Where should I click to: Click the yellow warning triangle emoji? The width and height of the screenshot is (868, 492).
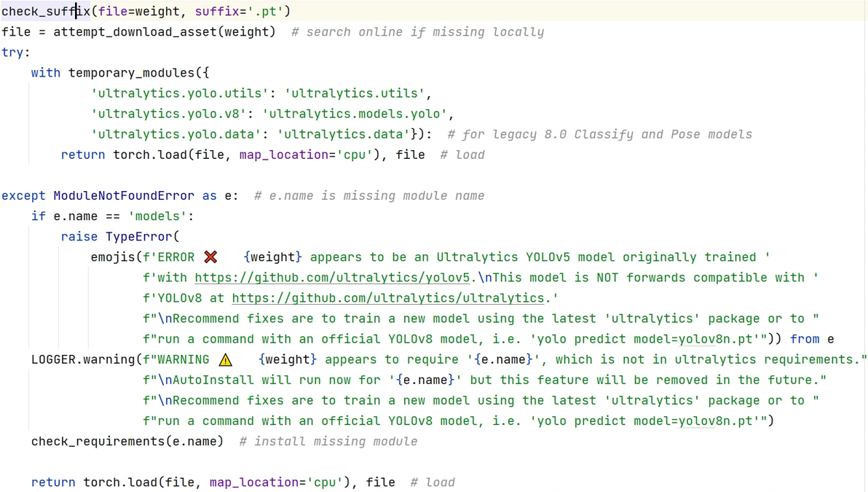226,359
